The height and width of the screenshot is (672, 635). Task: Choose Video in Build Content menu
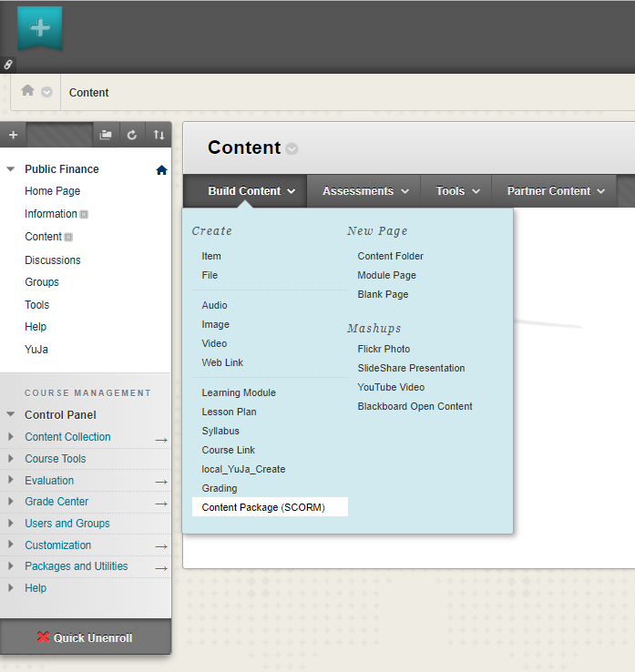[x=214, y=343]
